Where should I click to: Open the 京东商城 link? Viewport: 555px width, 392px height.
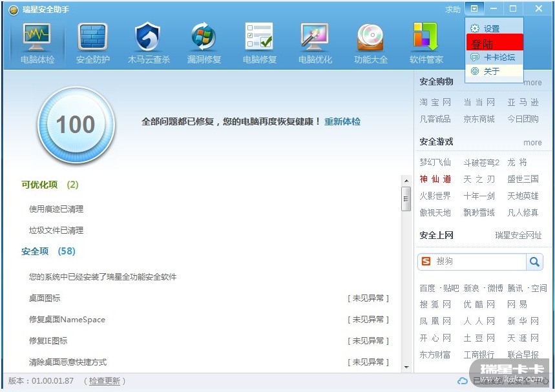click(479, 119)
